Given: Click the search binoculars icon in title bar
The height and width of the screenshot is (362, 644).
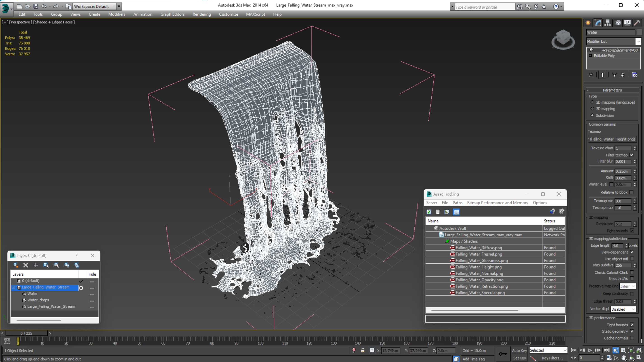Looking at the screenshot, I should [519, 7].
